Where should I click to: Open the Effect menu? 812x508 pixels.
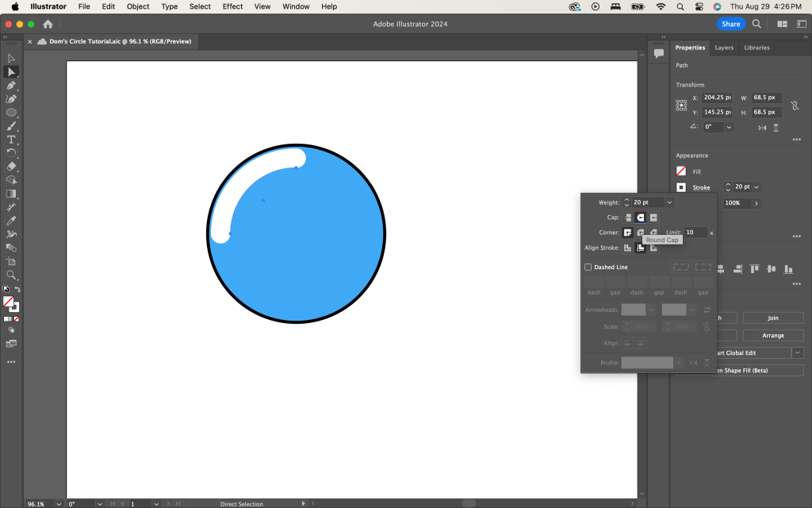(x=232, y=6)
